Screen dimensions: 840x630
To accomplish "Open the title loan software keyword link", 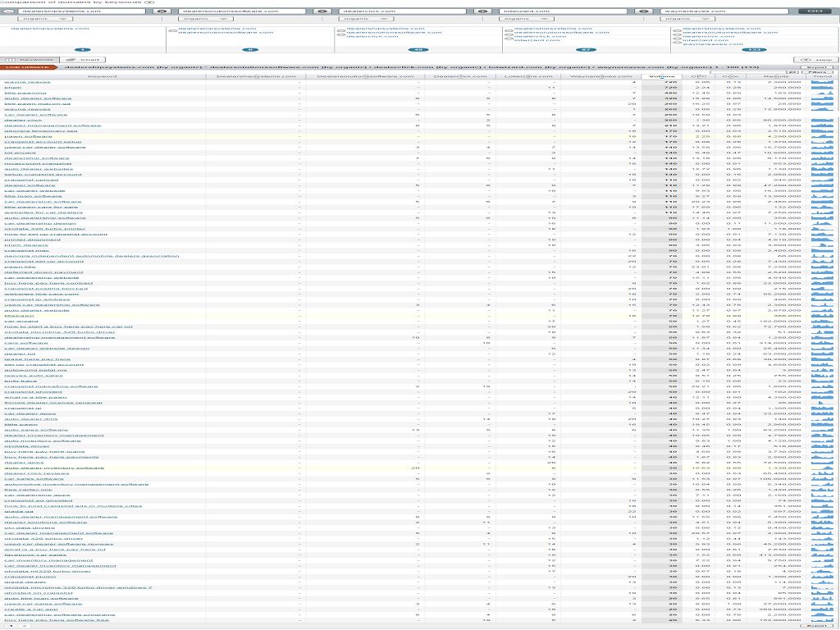I will pyautogui.click(x=33, y=196).
